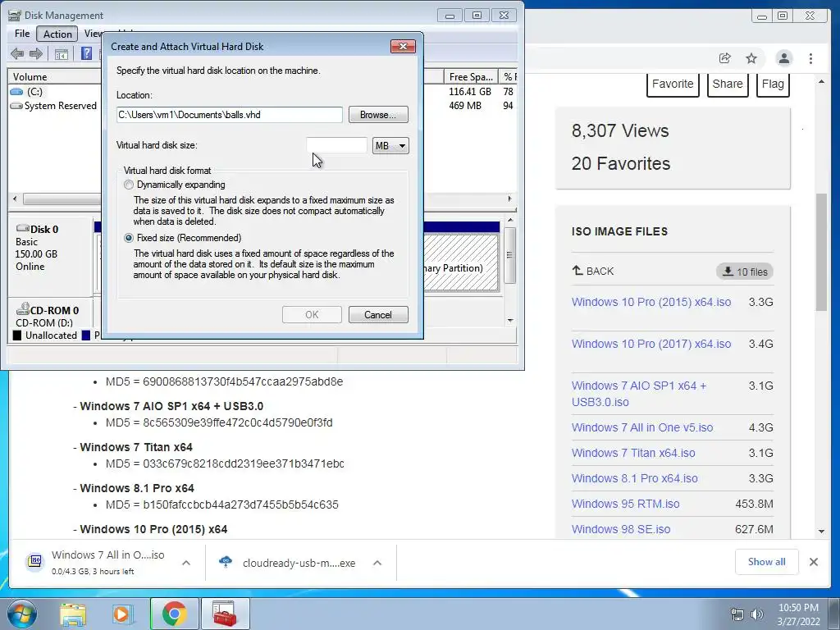Click the Disk 0 disk label
This screenshot has width=840, height=630.
point(38,230)
